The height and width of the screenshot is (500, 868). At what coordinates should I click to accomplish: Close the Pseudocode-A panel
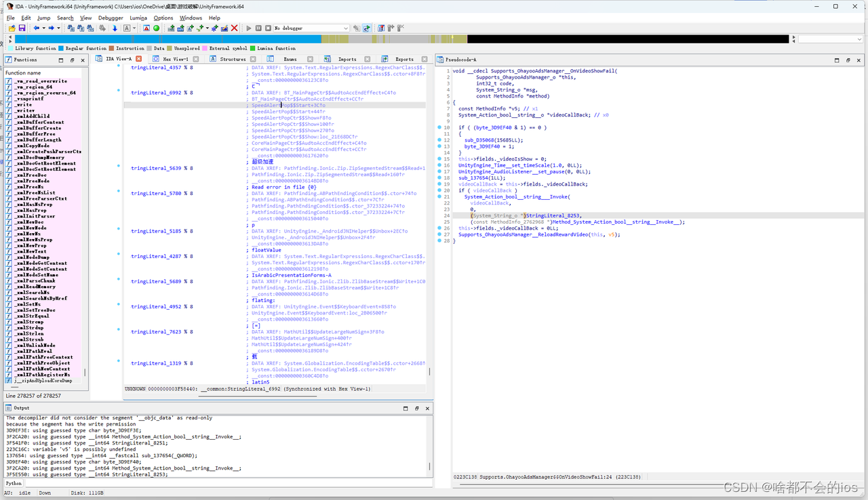click(859, 60)
